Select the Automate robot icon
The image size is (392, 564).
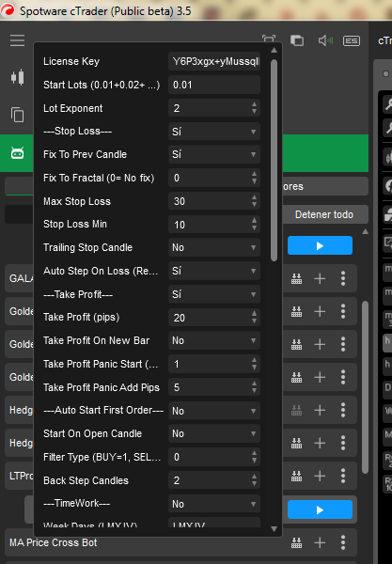pyautogui.click(x=17, y=153)
